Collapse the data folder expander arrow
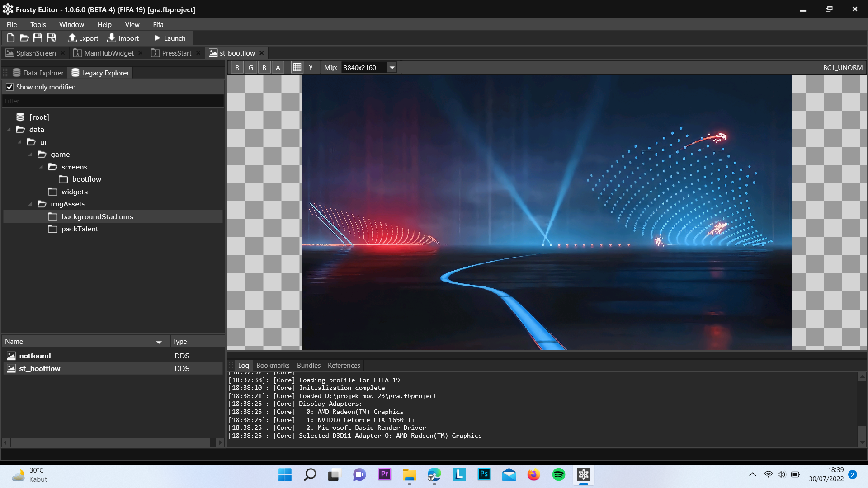This screenshot has height=488, width=868. (x=9, y=130)
